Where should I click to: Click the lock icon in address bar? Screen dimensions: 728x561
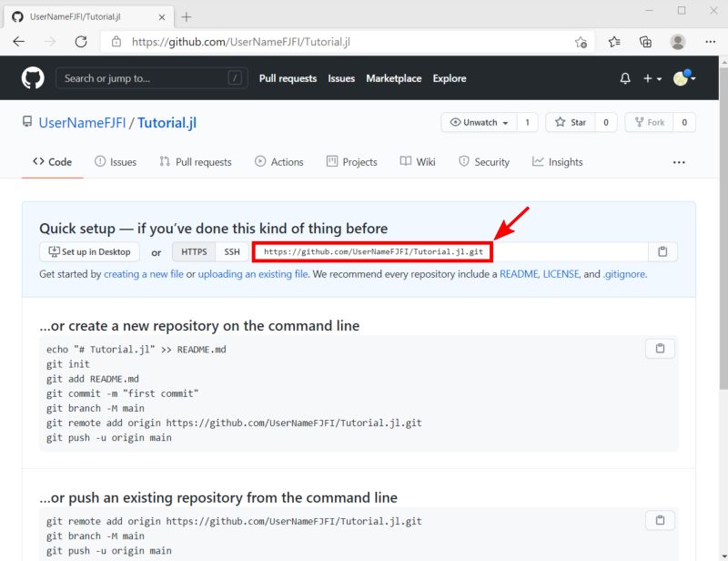[116, 42]
